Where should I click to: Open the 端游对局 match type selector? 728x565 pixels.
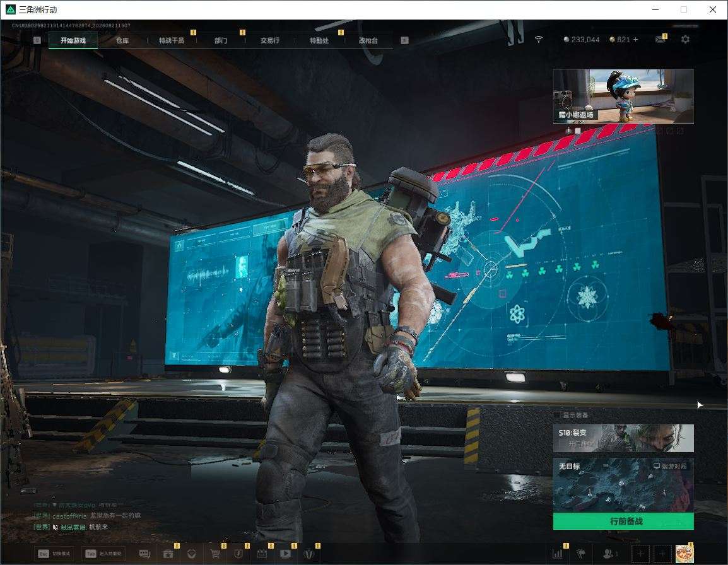tap(670, 466)
